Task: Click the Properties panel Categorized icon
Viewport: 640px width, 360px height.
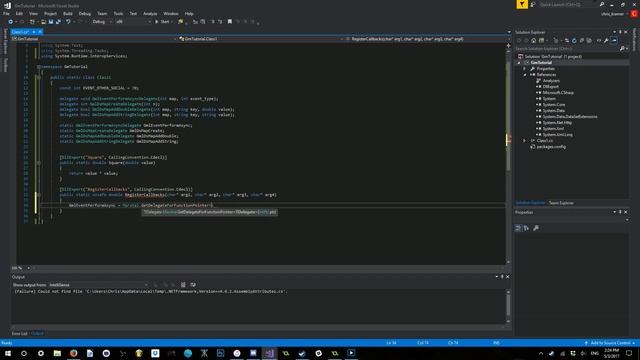Action: 518,228
